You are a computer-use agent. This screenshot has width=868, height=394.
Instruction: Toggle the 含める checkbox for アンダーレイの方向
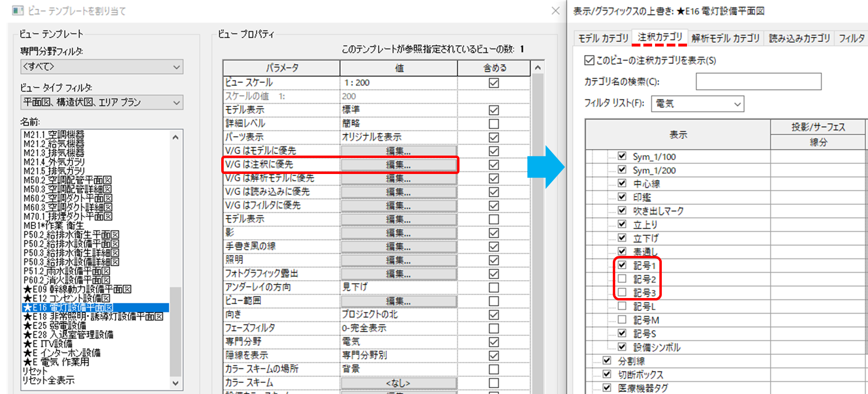(494, 287)
